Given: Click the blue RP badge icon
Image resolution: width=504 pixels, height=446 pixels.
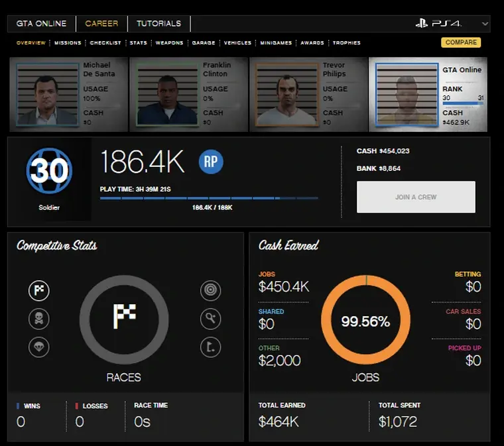Looking at the screenshot, I should click(x=211, y=162).
